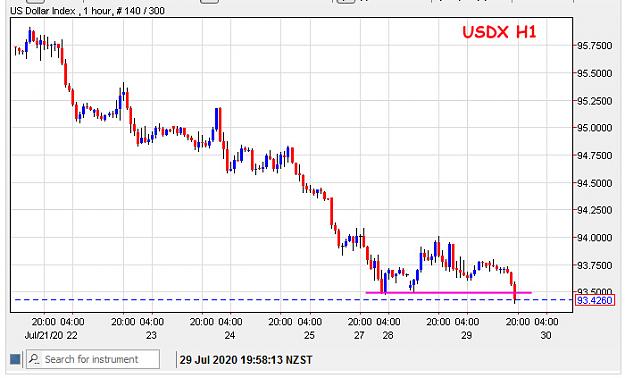Select the 93.4260 current price label

[595, 300]
